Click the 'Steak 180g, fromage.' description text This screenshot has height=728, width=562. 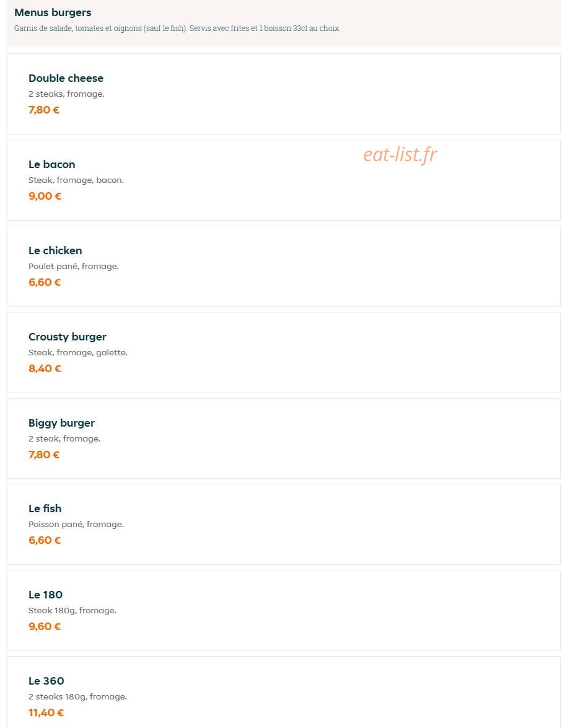(72, 611)
